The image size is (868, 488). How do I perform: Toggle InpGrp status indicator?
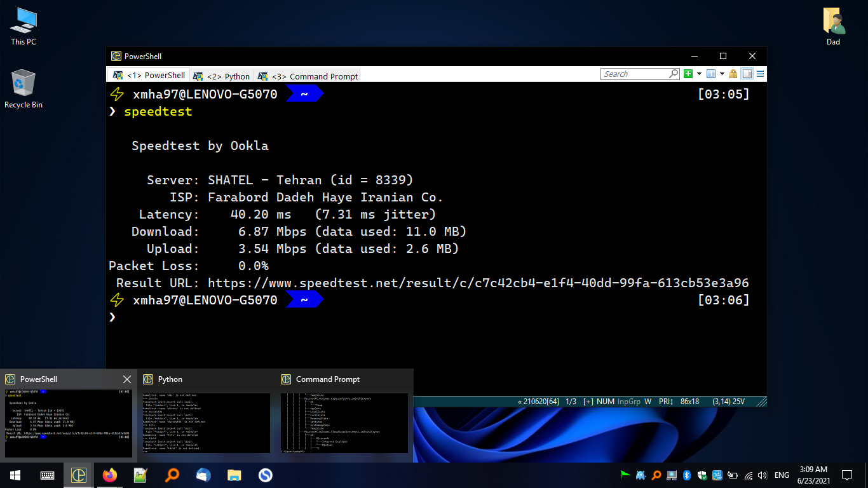pos(630,402)
